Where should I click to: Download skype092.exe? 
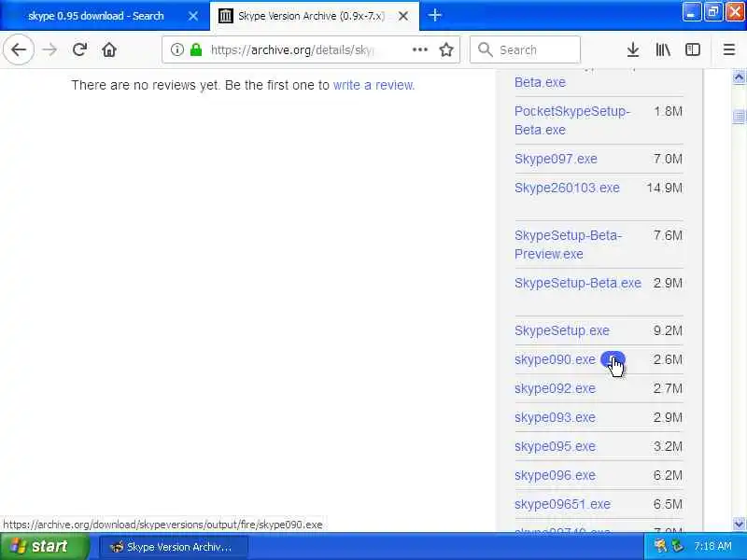[555, 388]
